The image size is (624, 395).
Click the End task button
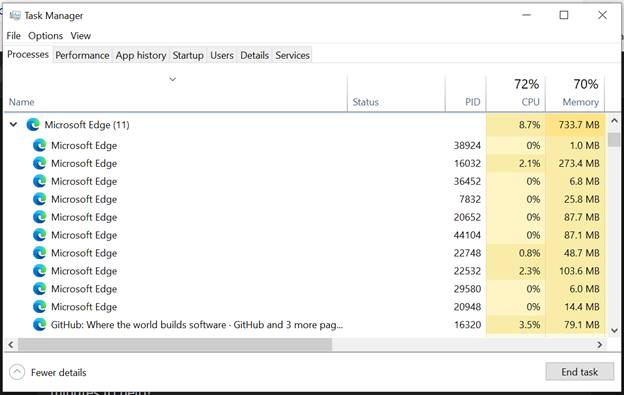coord(579,372)
